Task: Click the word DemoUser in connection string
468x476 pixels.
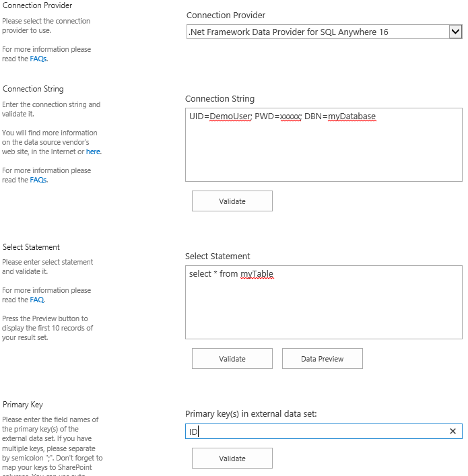Action: click(230, 116)
